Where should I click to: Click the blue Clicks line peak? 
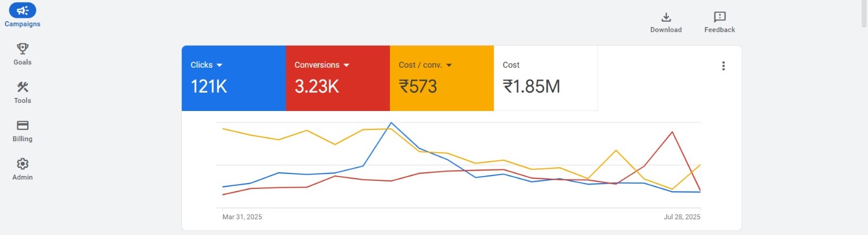[391, 123]
